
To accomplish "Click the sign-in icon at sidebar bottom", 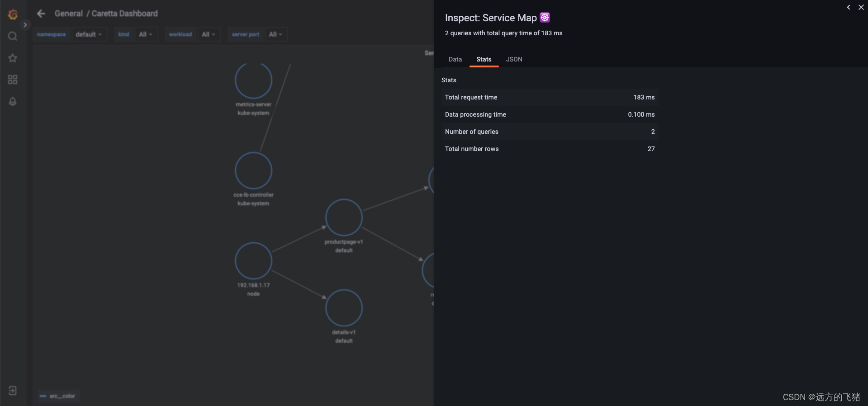I will pos(13,391).
